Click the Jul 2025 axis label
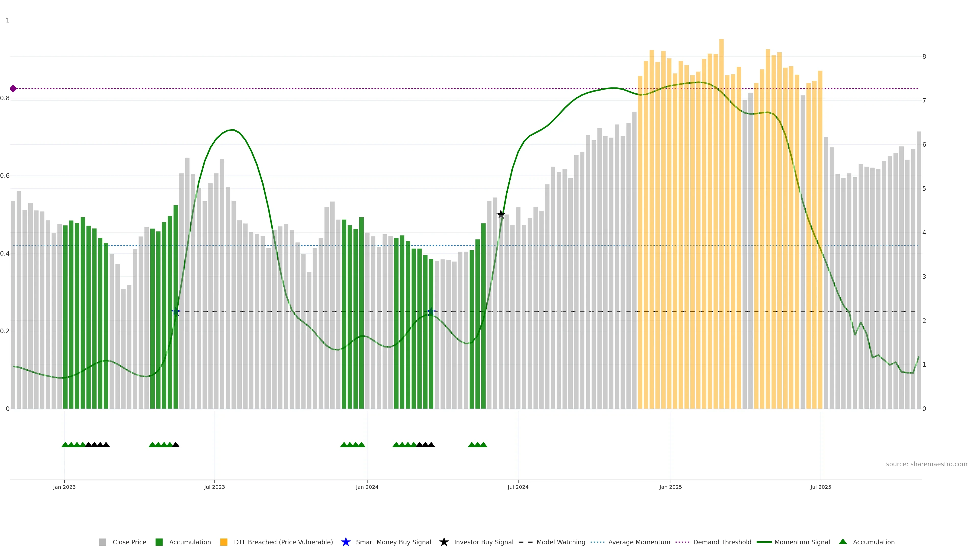 [x=820, y=487]
